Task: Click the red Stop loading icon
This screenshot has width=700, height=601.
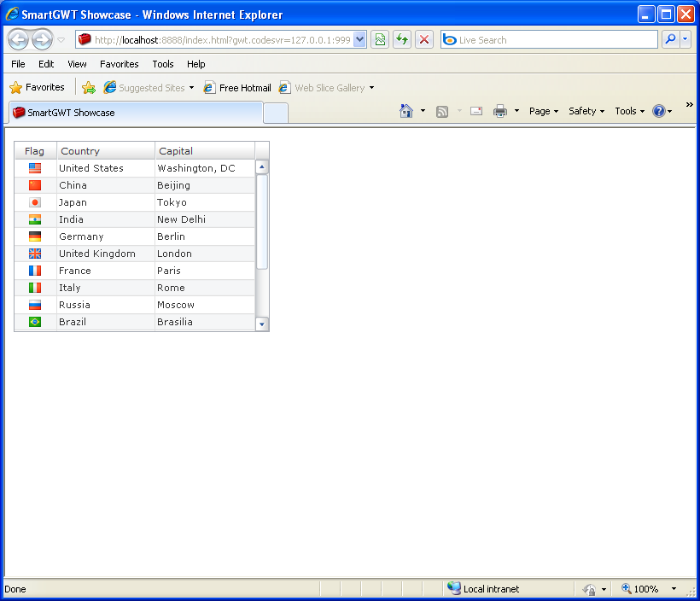Action: tap(424, 40)
